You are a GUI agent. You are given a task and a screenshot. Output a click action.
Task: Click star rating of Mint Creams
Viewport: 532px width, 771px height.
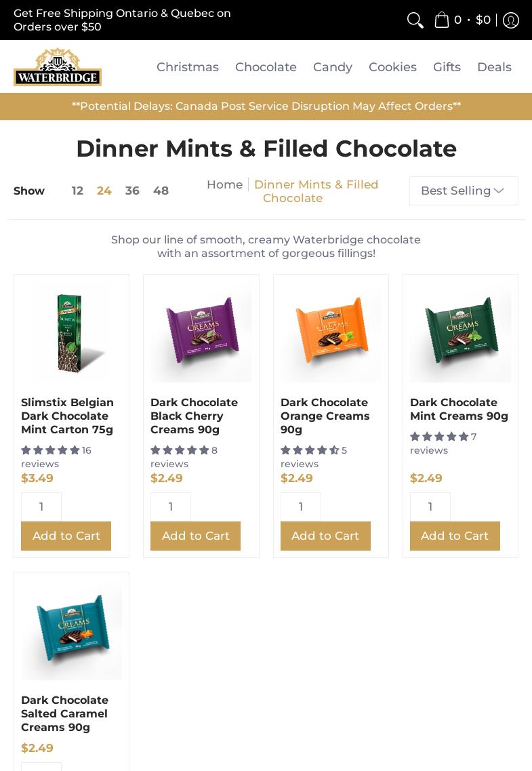439,436
